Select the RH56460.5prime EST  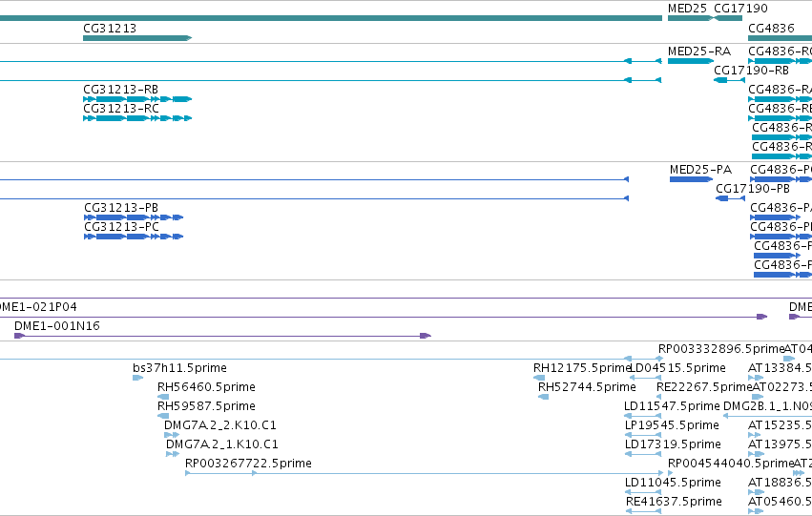coord(206,387)
